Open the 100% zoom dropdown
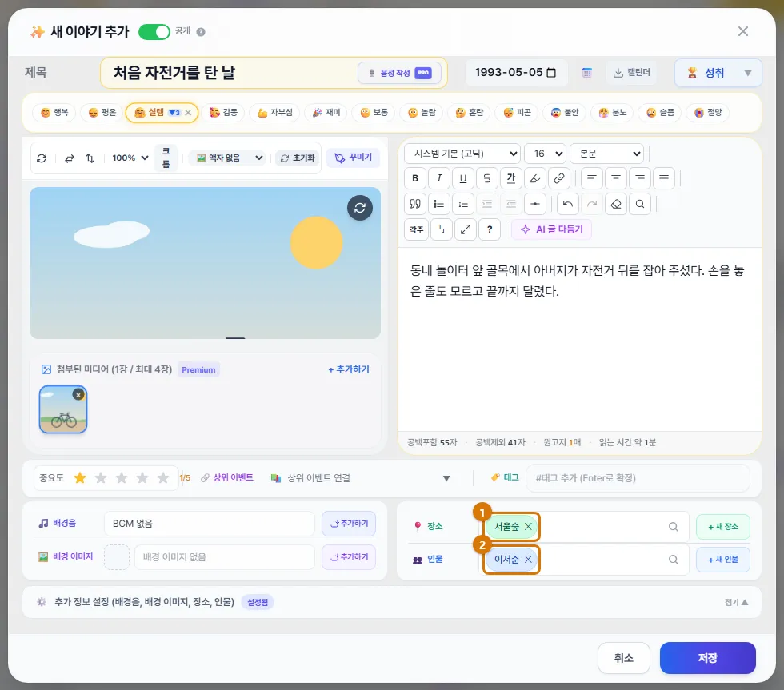 pyautogui.click(x=130, y=158)
